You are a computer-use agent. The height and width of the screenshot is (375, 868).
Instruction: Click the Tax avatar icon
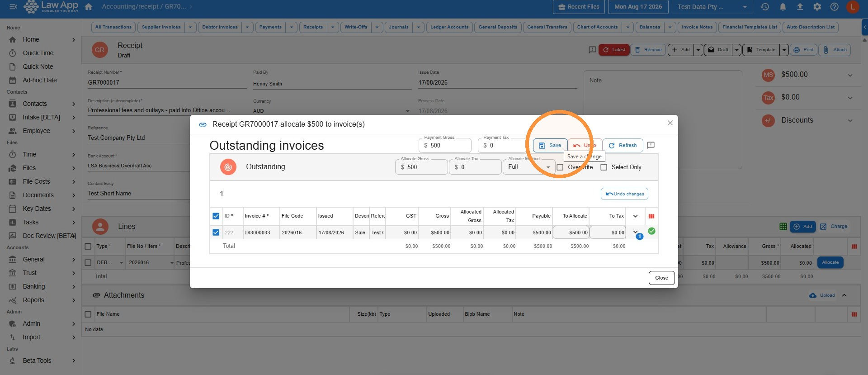pos(769,98)
